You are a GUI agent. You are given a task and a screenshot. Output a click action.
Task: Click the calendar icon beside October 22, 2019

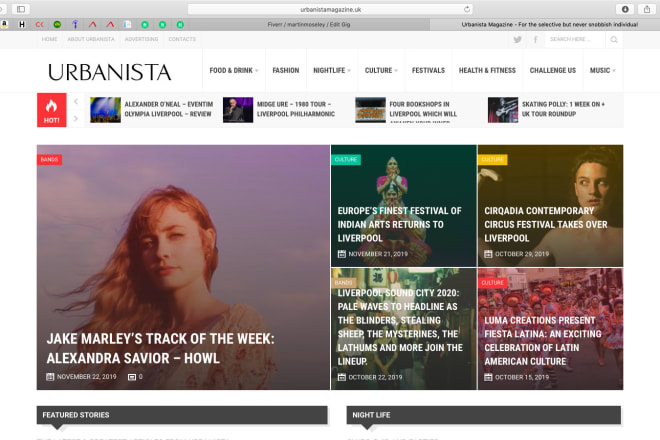pyautogui.click(x=342, y=377)
